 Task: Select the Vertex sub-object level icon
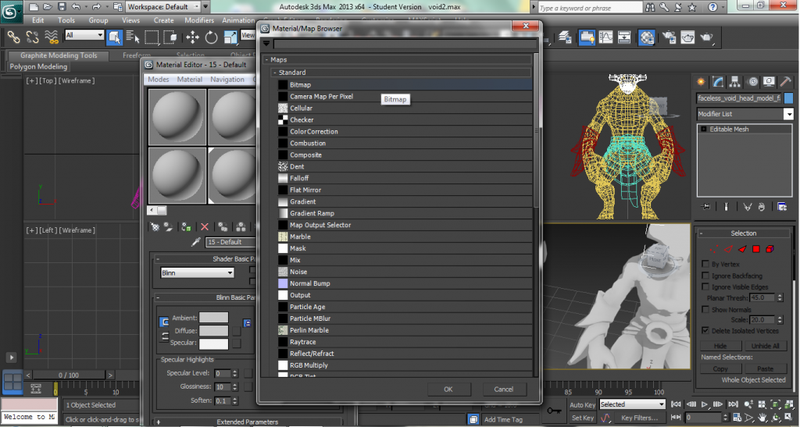point(714,249)
